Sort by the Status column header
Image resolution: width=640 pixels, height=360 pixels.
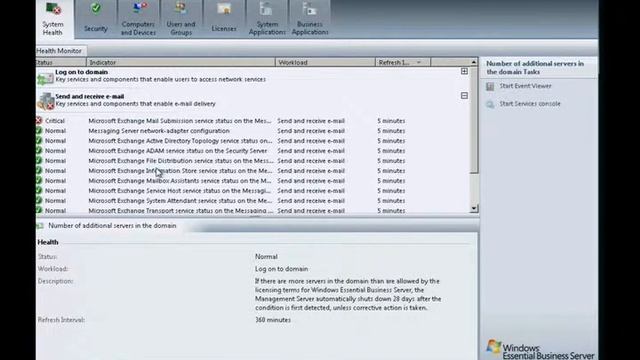click(60, 62)
